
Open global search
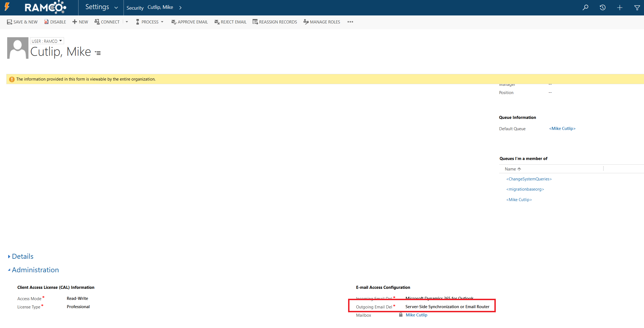pyautogui.click(x=585, y=7)
